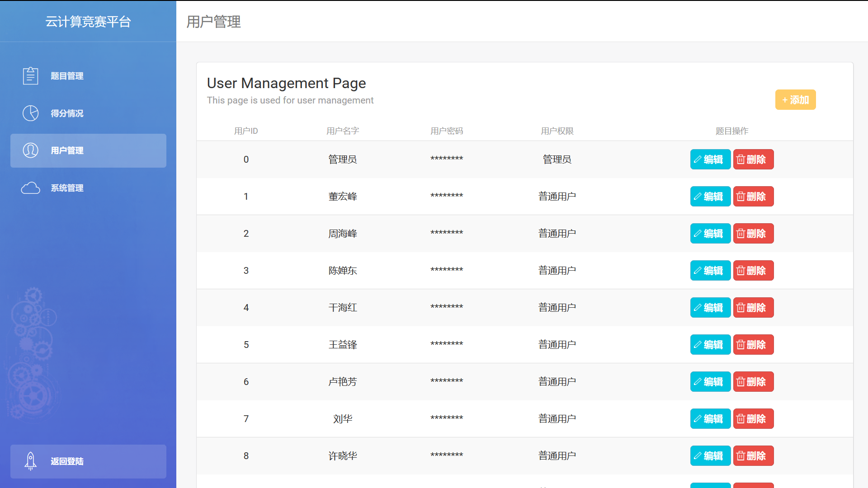Select the name cell 周海峰
The image size is (868, 488).
pos(343,234)
